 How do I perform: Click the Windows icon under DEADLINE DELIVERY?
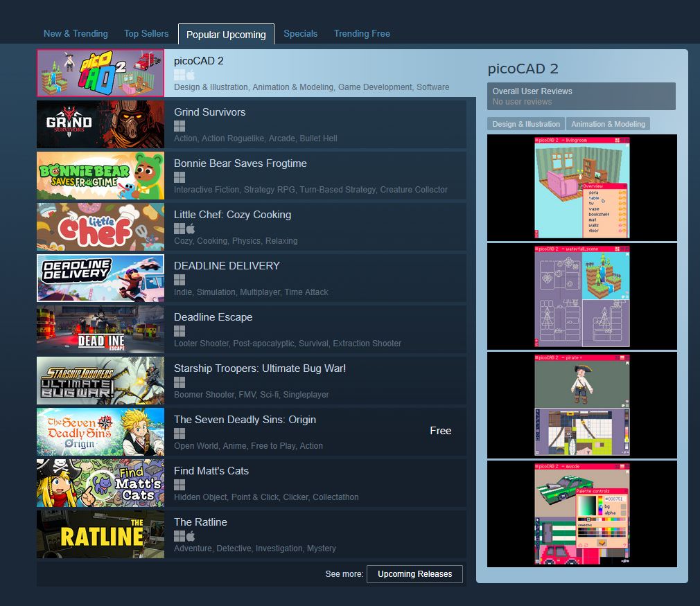[180, 280]
